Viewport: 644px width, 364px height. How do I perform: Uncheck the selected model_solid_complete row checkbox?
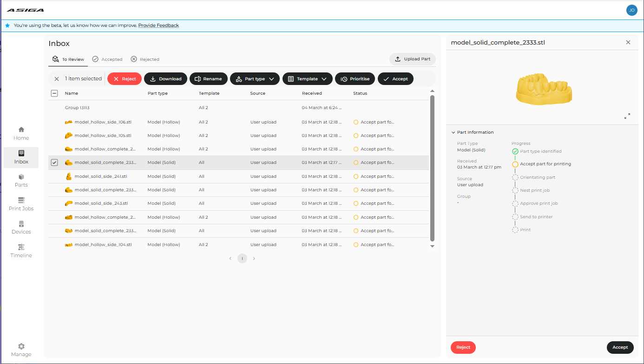(x=54, y=162)
